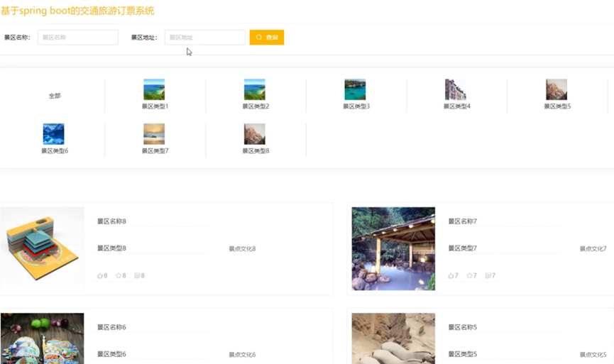Click the 景区类型1 label text
Image resolution: width=614 pixels, height=364 pixels.
[155, 106]
